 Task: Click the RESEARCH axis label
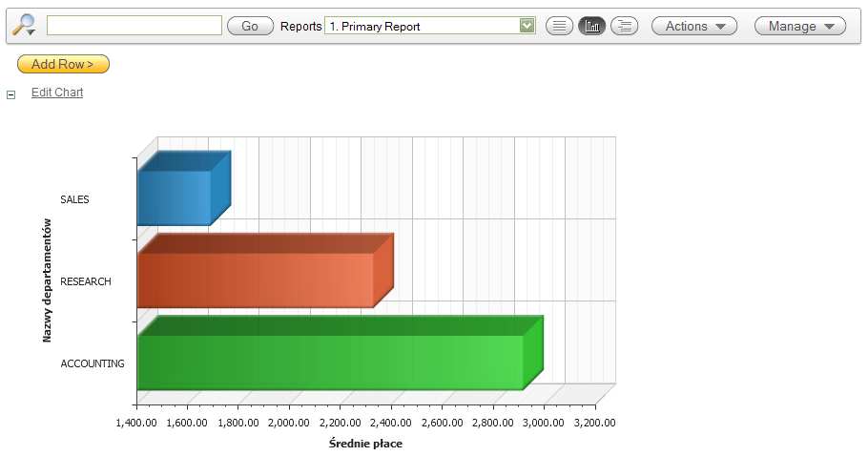pos(86,281)
